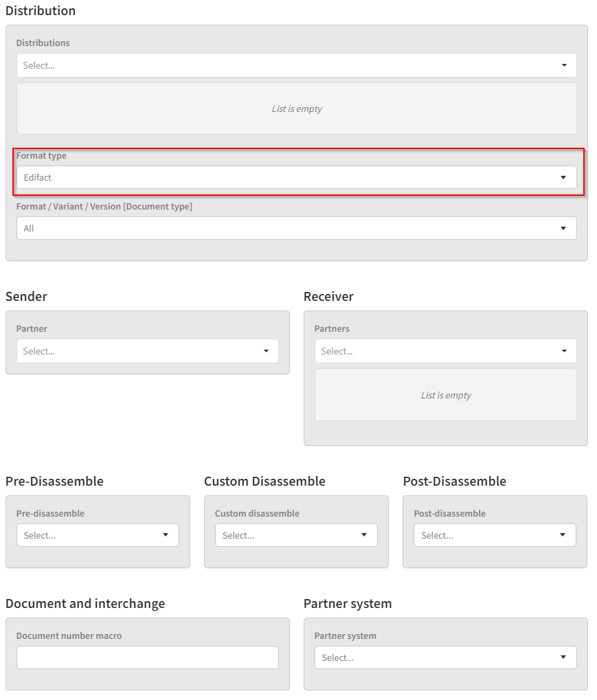Click the Format type dropdown arrow

pos(563,177)
